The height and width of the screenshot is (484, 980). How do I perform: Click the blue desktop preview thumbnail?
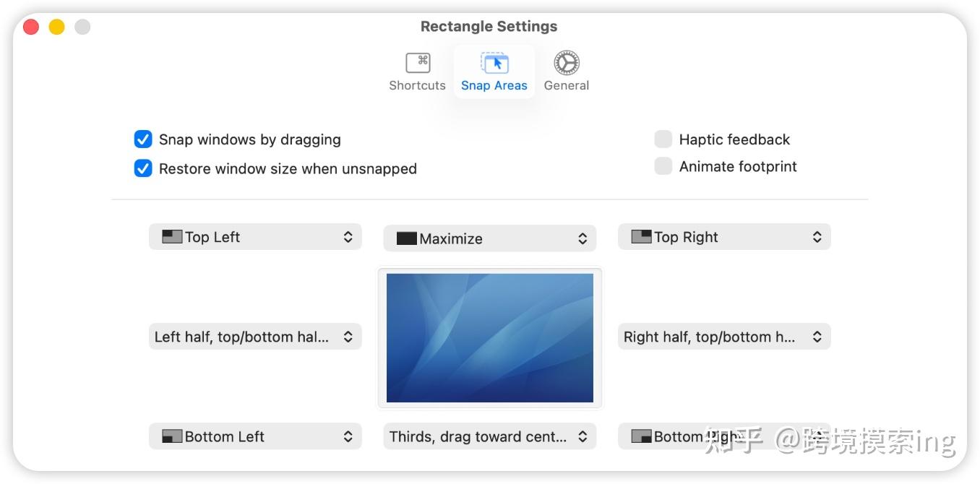[490, 338]
